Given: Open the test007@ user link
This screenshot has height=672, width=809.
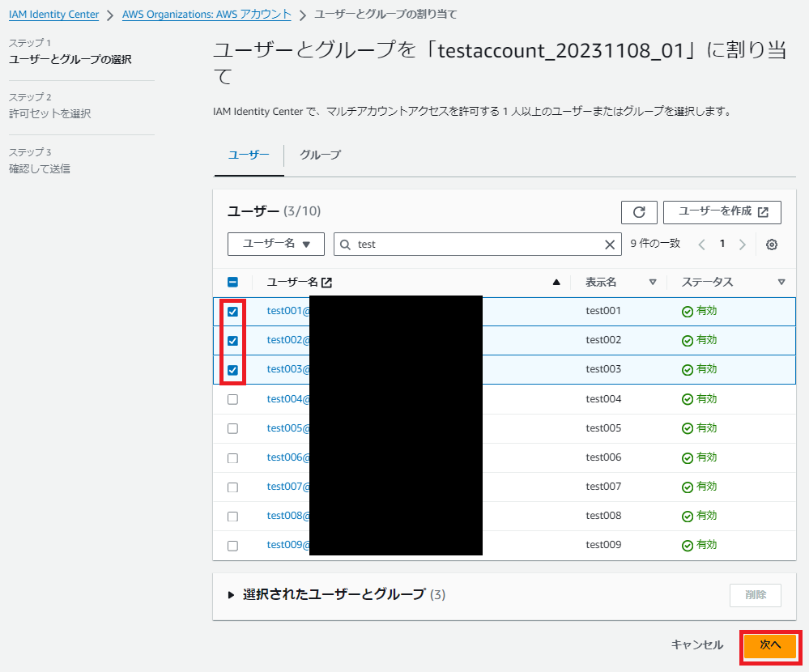Looking at the screenshot, I should pyautogui.click(x=288, y=487).
